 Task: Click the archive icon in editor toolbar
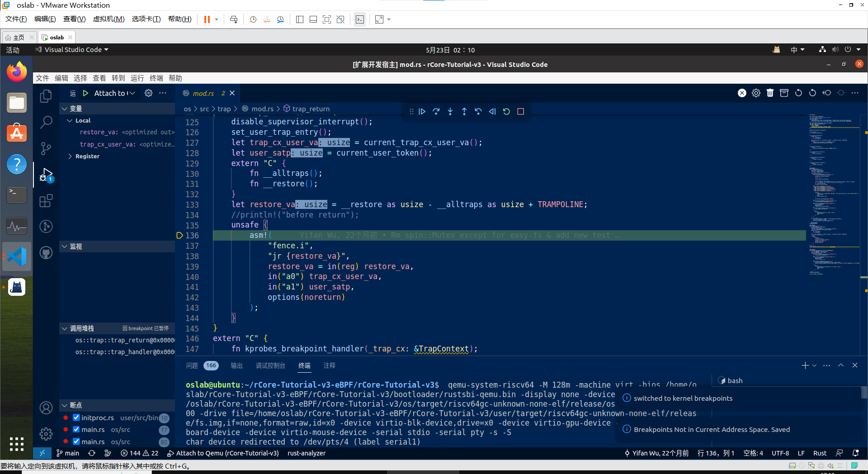[784, 93]
